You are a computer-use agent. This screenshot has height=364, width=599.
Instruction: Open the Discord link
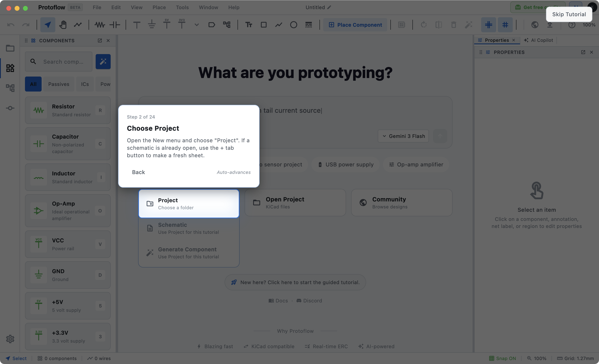click(309, 301)
